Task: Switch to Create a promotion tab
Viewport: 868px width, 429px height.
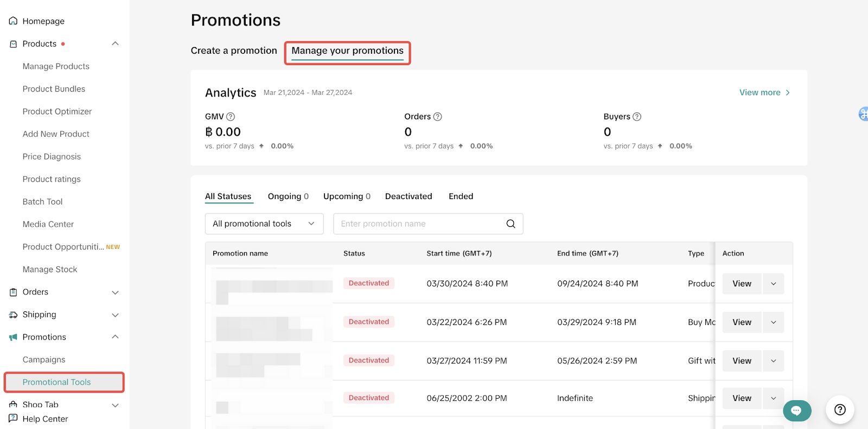Action: coord(234,51)
